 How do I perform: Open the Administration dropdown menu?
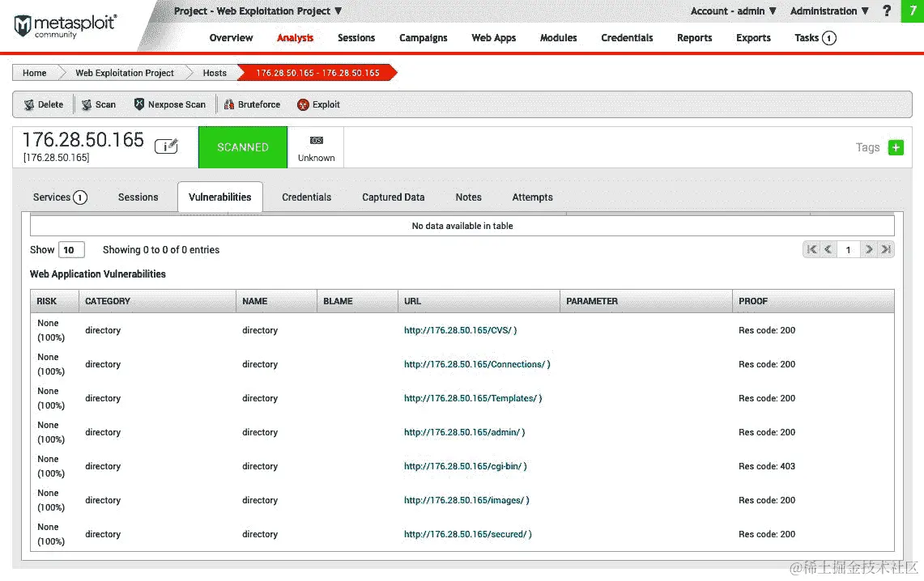point(830,11)
